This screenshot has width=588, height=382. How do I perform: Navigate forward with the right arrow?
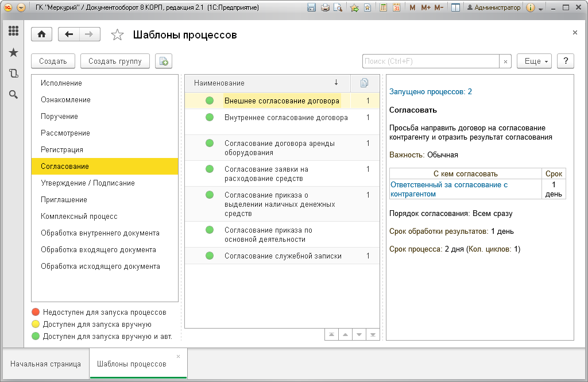coord(89,34)
